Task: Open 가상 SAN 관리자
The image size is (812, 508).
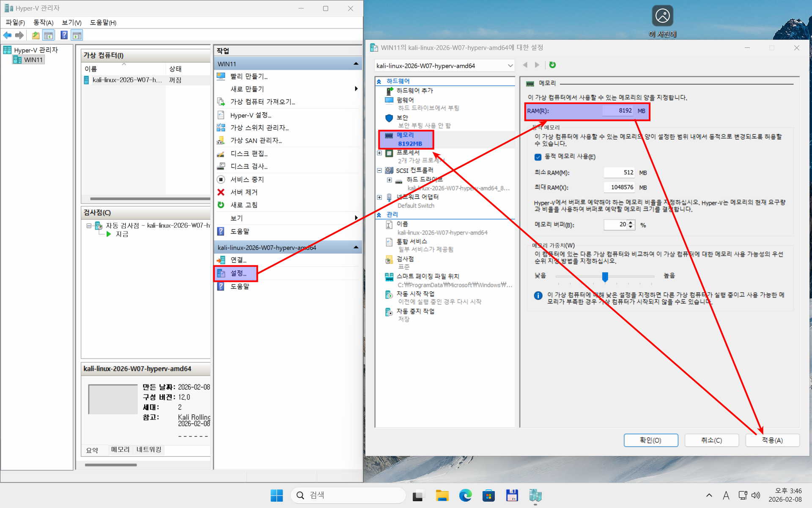Action: click(256, 140)
